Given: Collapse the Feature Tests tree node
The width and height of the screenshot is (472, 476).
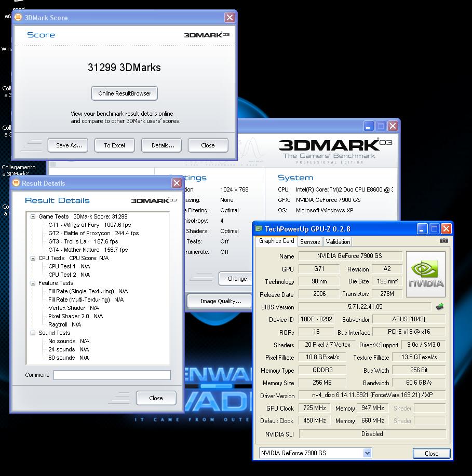Looking at the screenshot, I should tap(33, 283).
